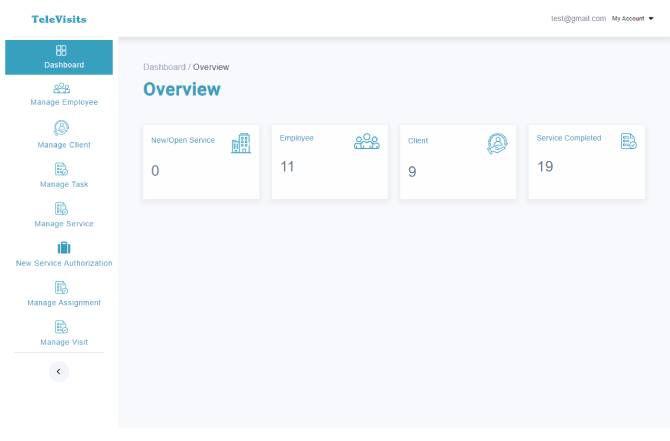The image size is (670, 441).
Task: Click the checklist icon on Service Completed card
Action: [x=629, y=141]
